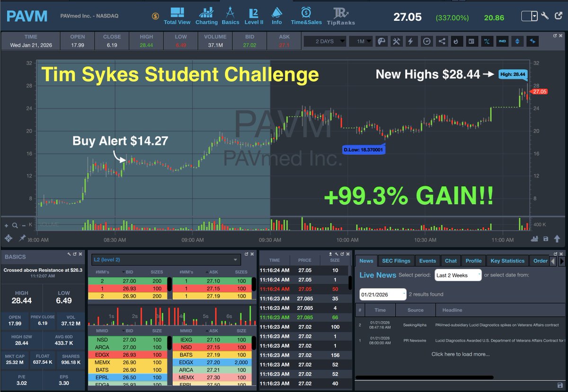
Task: Click the upload arrow icon at chart bottom right
Action: click(x=557, y=239)
